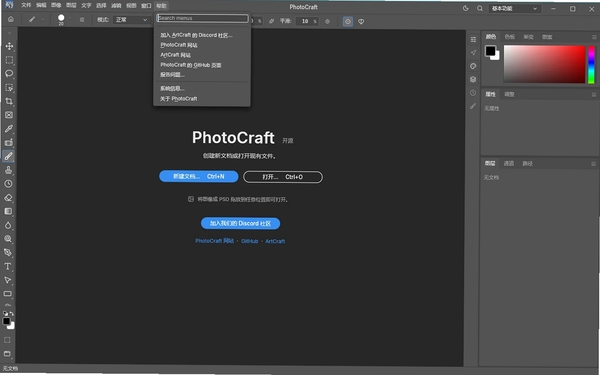Select the History Brush tool
600x375 pixels.
pos(9,184)
